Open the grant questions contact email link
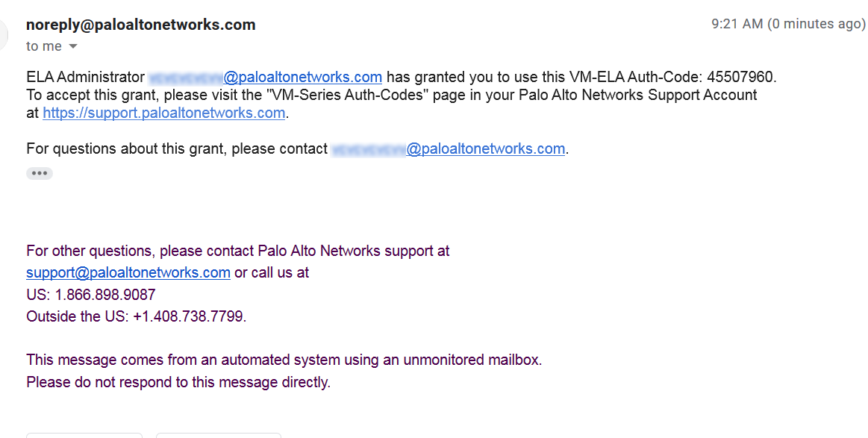 pos(448,148)
